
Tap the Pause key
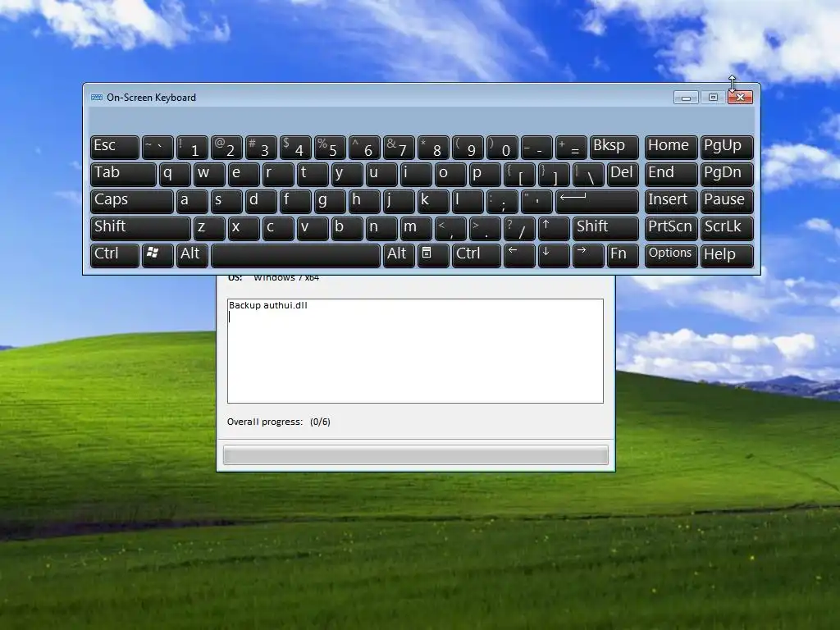[727, 201]
